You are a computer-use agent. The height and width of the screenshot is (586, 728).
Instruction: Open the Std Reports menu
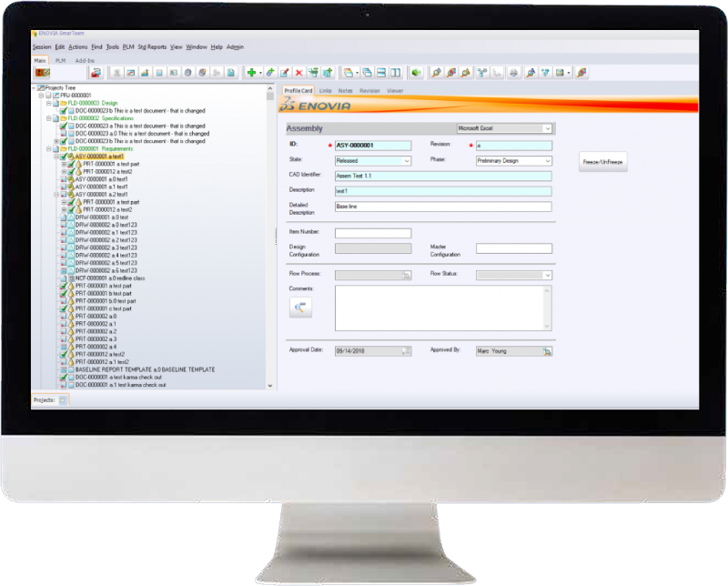[152, 47]
